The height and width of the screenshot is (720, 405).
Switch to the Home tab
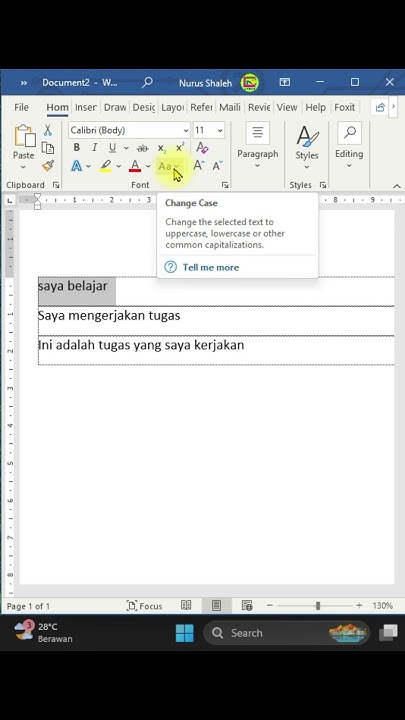pyautogui.click(x=57, y=107)
